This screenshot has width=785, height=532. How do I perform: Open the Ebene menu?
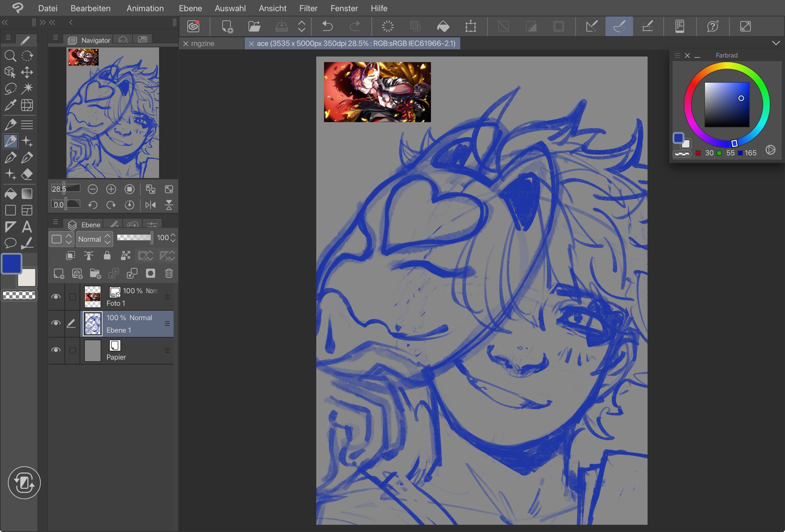tap(190, 8)
